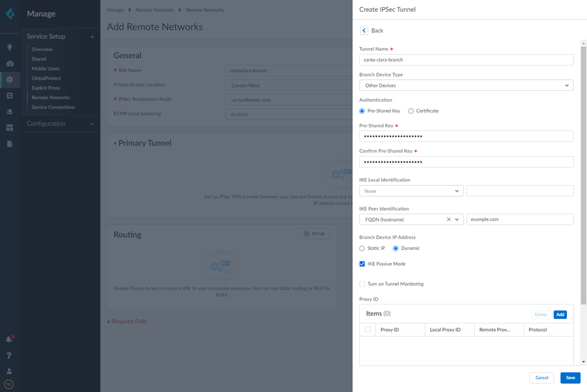The width and height of the screenshot is (587, 392).
Task: Open the Branch Device Type dropdown
Action: 466,86
